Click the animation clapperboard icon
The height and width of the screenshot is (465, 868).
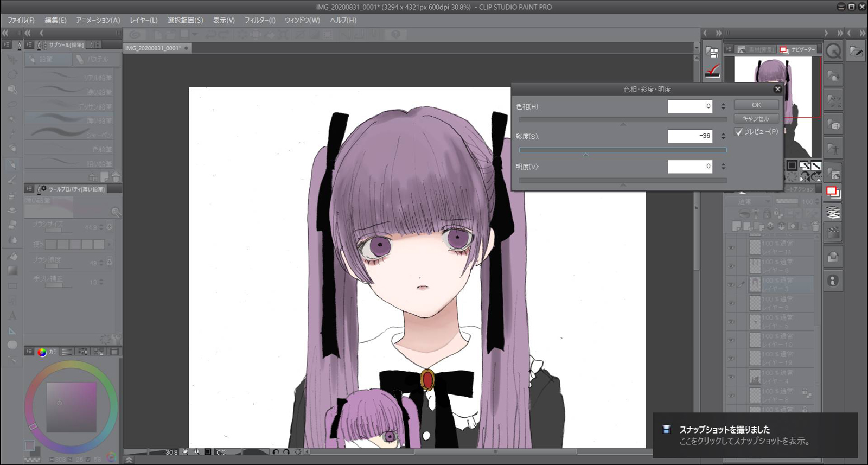pos(833,233)
